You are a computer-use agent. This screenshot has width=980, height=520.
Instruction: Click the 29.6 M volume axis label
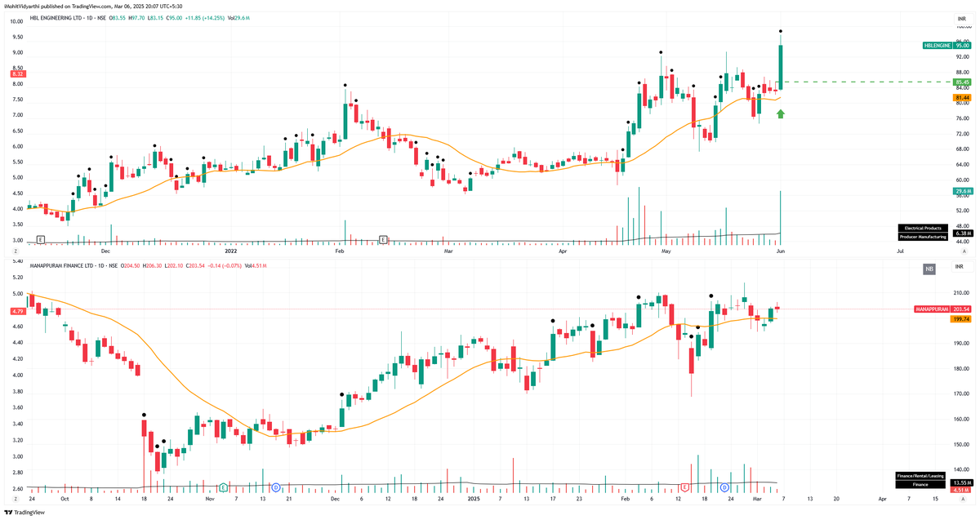point(962,191)
